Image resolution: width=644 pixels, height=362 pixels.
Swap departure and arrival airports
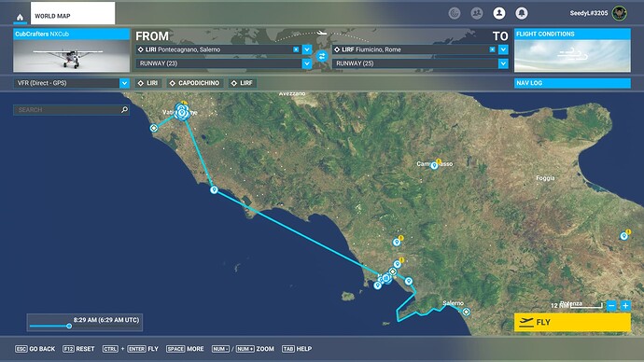[322, 57]
